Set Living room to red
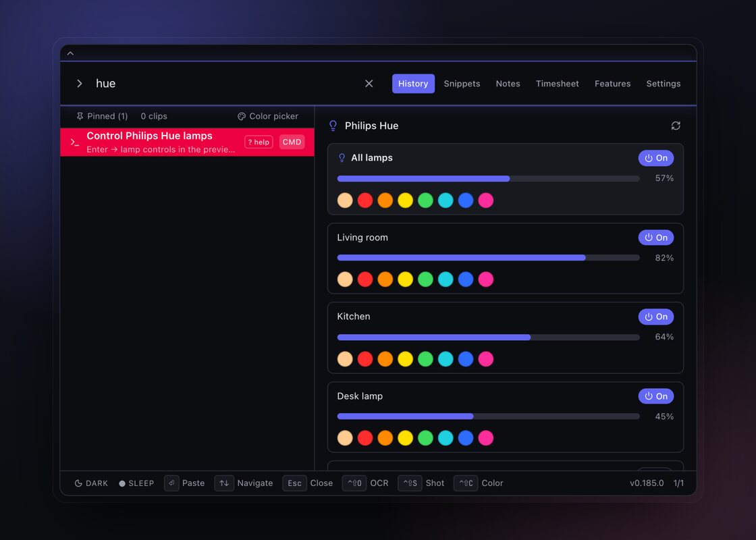Screen dimensions: 756x540 point(365,279)
